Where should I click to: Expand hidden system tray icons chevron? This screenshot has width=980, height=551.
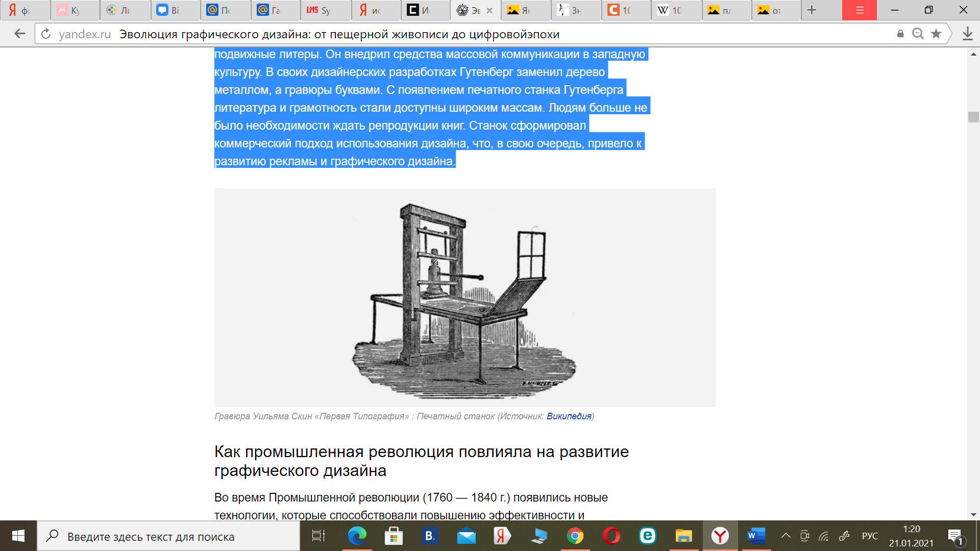pos(786,536)
